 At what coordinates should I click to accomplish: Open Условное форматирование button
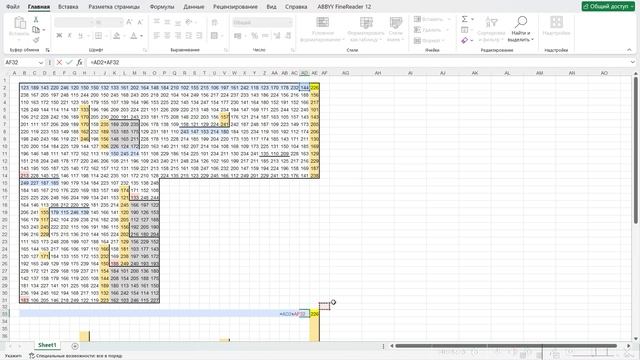coord(322,29)
